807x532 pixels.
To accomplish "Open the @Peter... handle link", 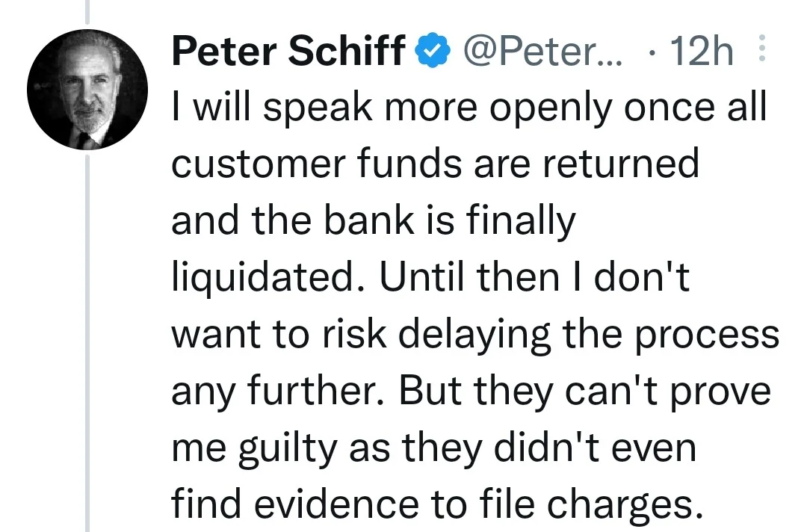I will [x=542, y=51].
